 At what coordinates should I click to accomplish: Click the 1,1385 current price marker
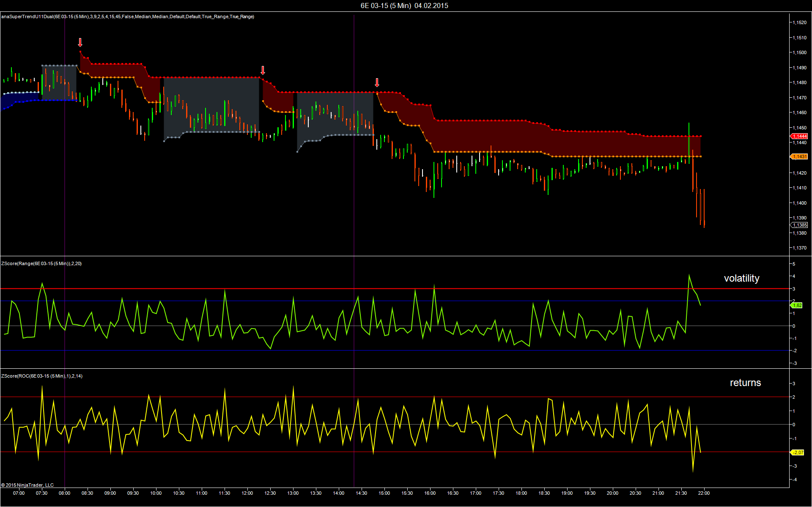tap(799, 225)
